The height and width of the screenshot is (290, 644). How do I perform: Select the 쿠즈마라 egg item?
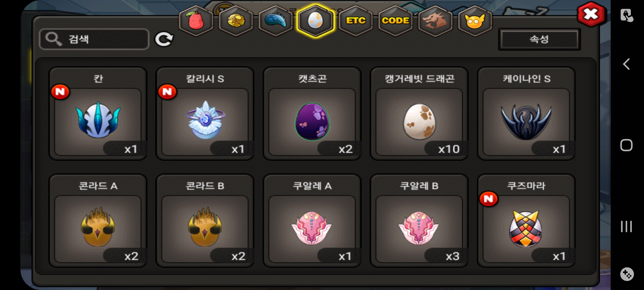pyautogui.click(x=526, y=221)
